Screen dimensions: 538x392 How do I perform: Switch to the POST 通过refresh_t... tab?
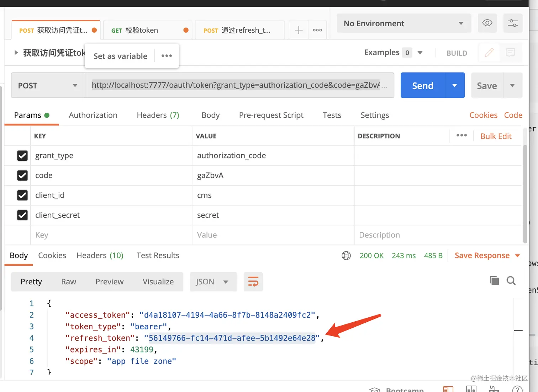(x=239, y=30)
